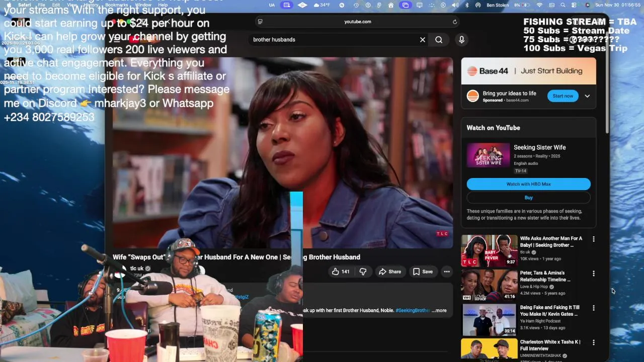Reload the youtube.com page
The image size is (644, 362).
pyautogui.click(x=455, y=22)
